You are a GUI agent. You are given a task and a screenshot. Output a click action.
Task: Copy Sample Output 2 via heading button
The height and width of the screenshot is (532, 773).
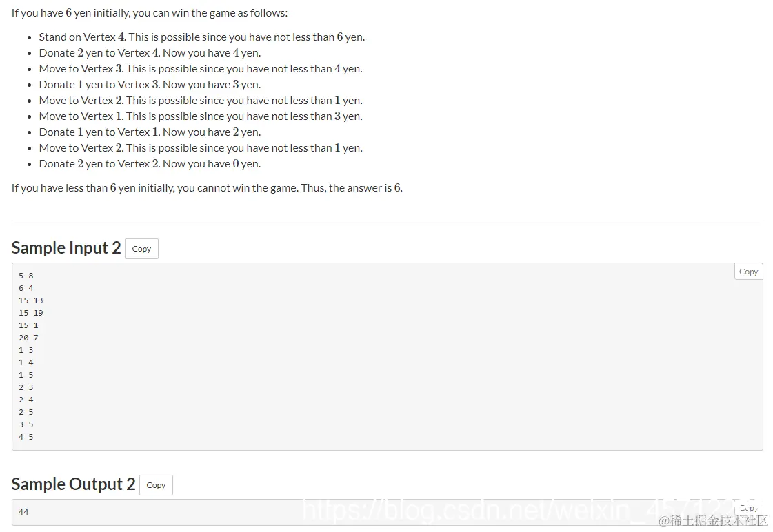[x=156, y=485]
